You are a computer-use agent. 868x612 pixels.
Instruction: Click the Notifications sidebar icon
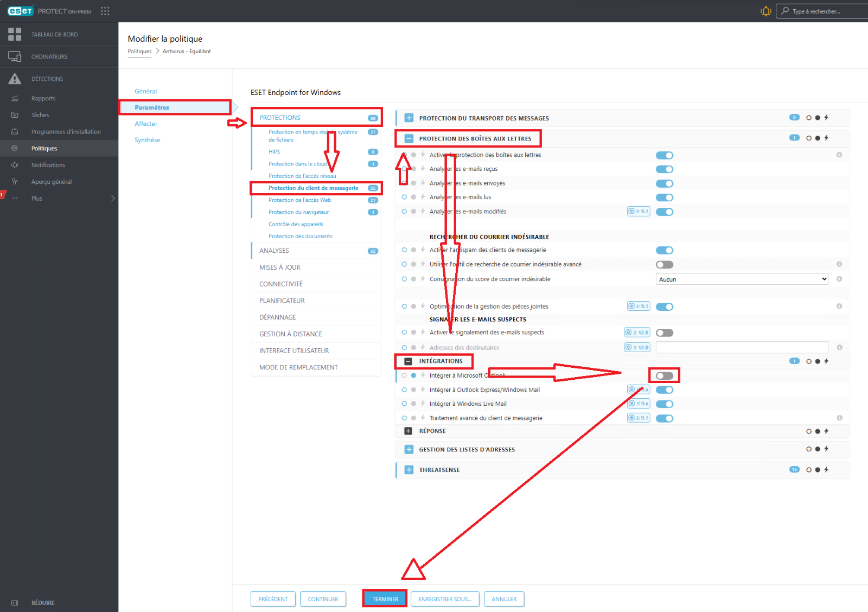point(15,165)
